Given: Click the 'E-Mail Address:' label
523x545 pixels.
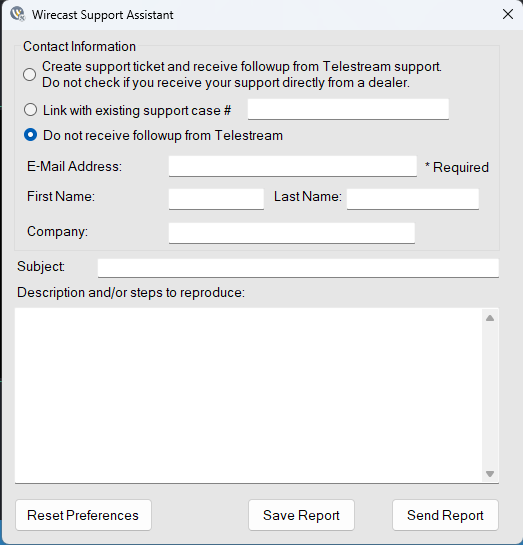Looking at the screenshot, I should pos(74,166).
